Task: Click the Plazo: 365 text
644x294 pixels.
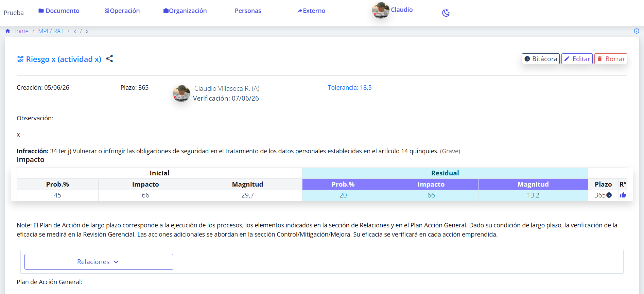Action: [x=134, y=88]
